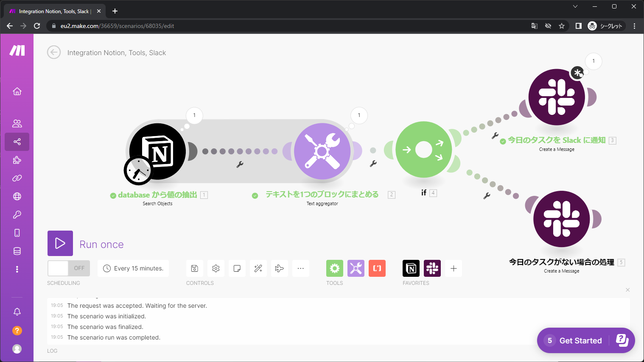Click Auto-align magic wand icon
Viewport: 644px width, 362px height.
point(258,268)
